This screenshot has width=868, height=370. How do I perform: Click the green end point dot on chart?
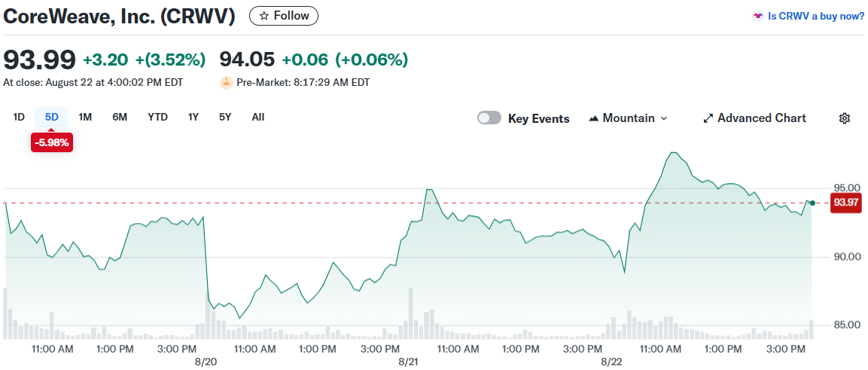point(812,203)
